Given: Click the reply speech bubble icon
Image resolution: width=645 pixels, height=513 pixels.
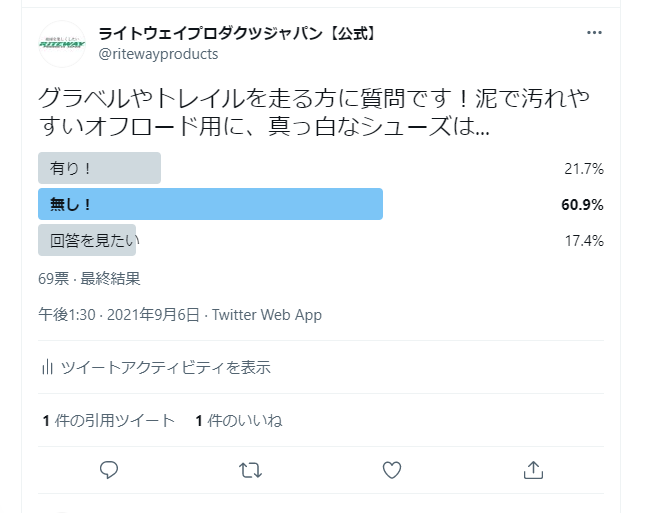Looking at the screenshot, I should pos(109,470).
